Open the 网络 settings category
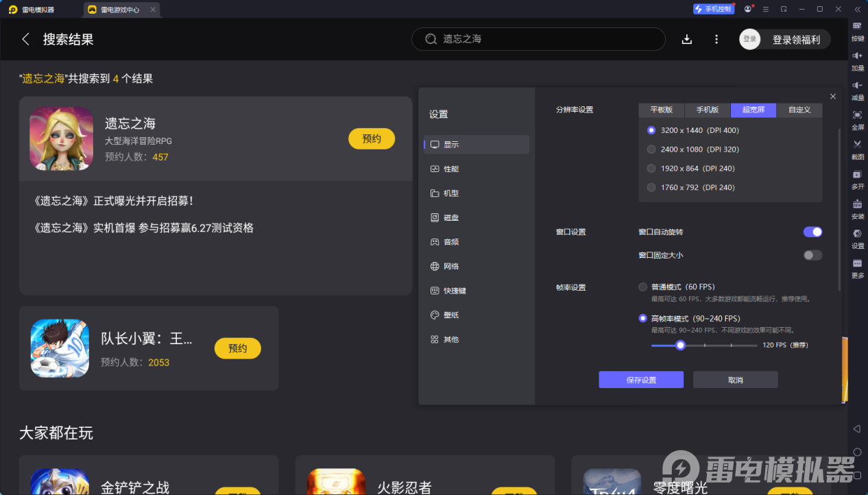 (x=477, y=266)
